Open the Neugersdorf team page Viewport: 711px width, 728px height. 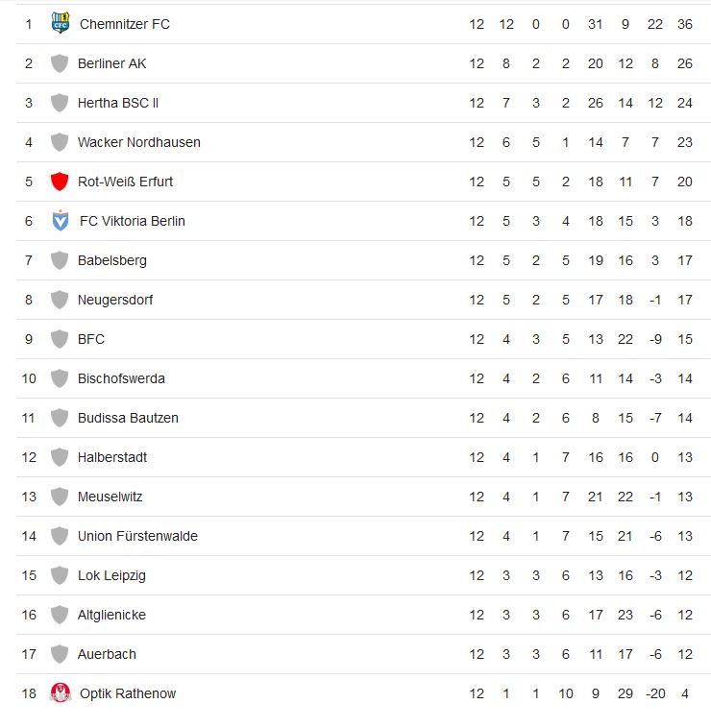pos(114,300)
